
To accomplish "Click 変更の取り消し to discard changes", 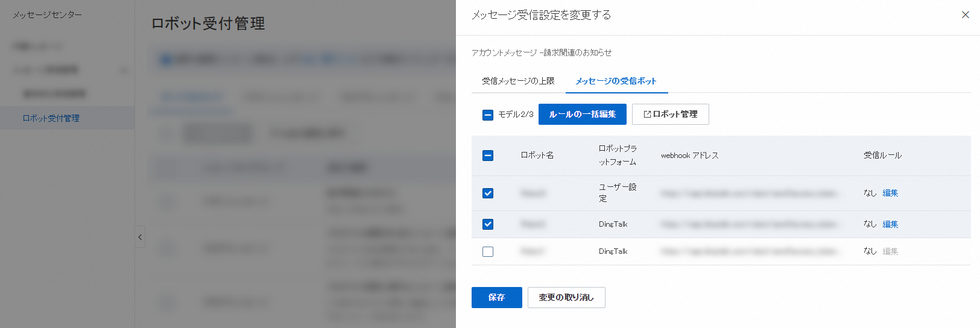I will (566, 297).
